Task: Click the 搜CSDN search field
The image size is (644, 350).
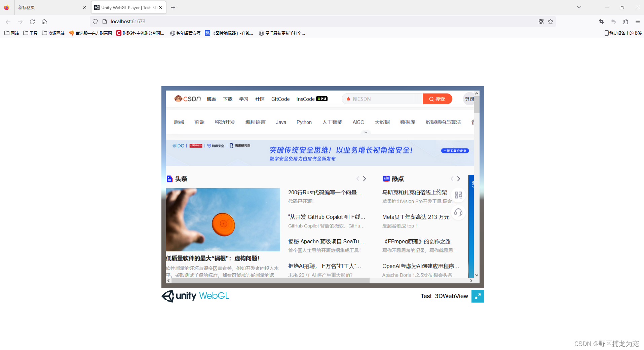Action: coord(382,99)
